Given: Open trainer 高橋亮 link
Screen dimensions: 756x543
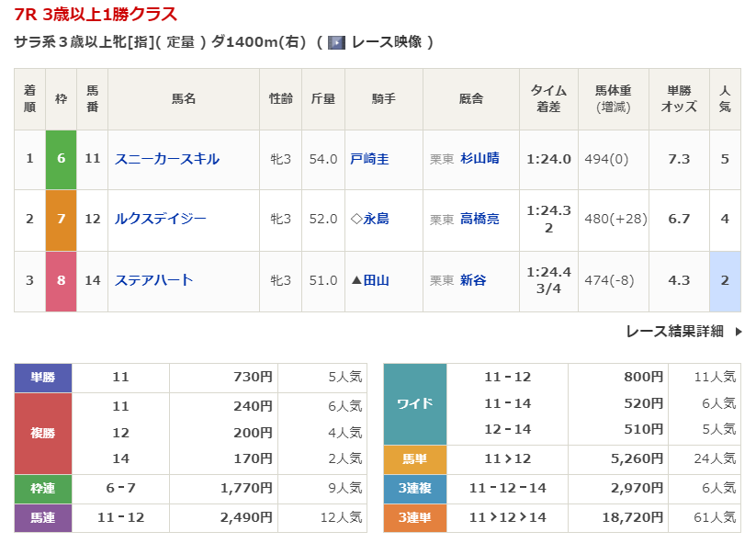Looking at the screenshot, I should (480, 219).
